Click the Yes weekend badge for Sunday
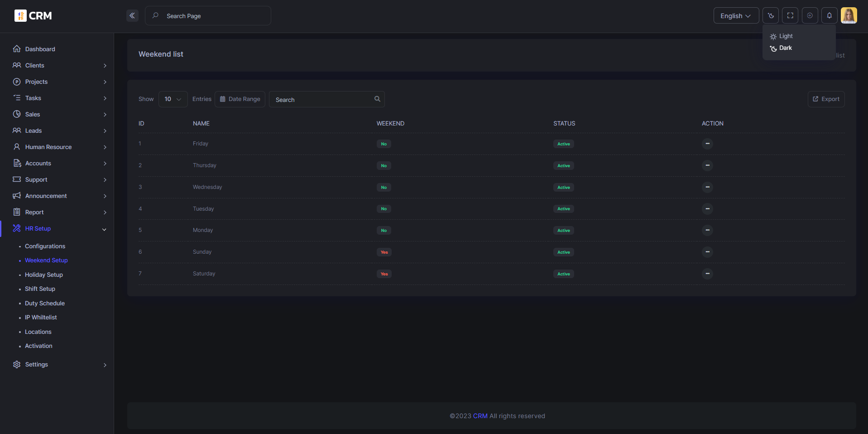Screen dimensions: 868x434 tap(384, 252)
